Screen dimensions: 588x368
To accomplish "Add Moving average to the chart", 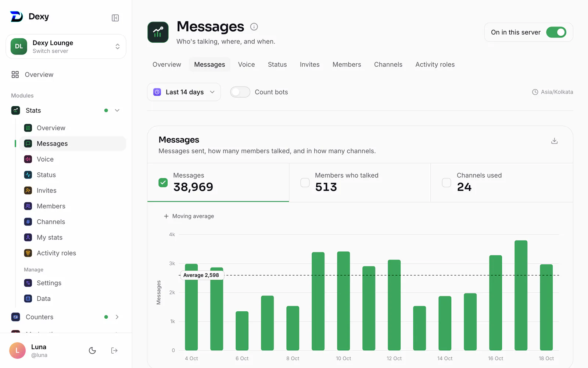I will [189, 216].
